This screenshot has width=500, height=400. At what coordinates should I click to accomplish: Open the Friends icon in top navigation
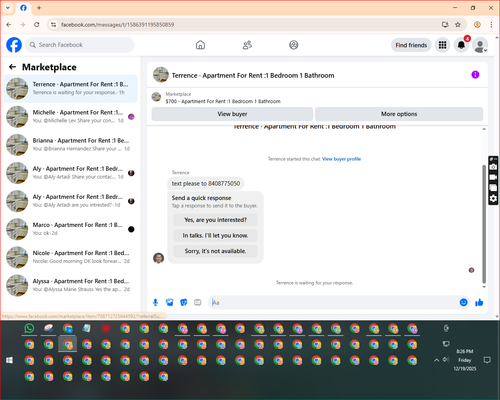[247, 45]
